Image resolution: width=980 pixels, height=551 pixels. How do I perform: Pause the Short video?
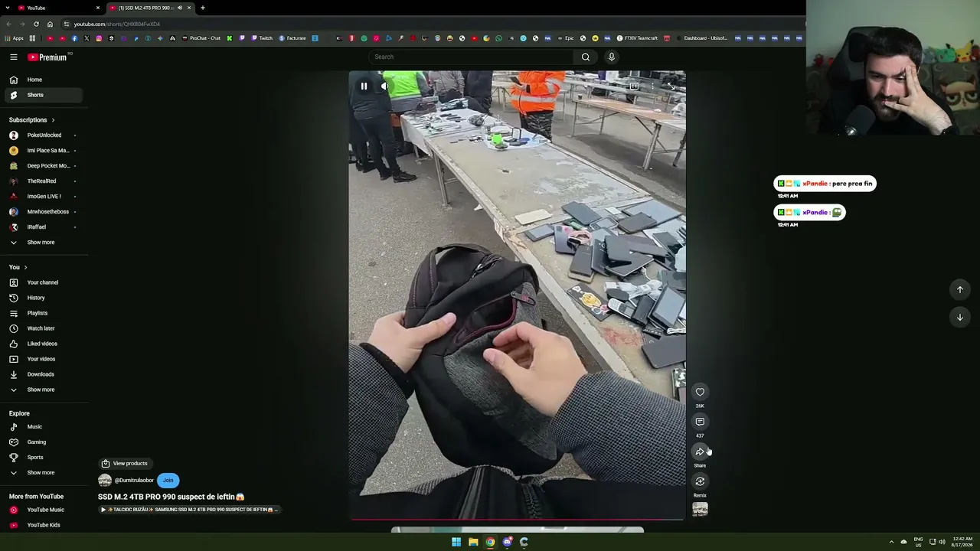pos(364,86)
